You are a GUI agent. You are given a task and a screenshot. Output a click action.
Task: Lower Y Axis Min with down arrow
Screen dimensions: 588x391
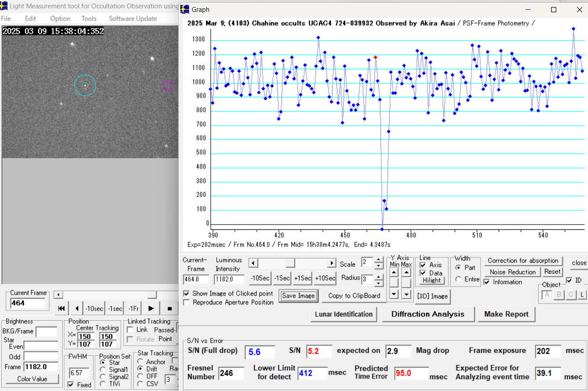[x=394, y=294]
